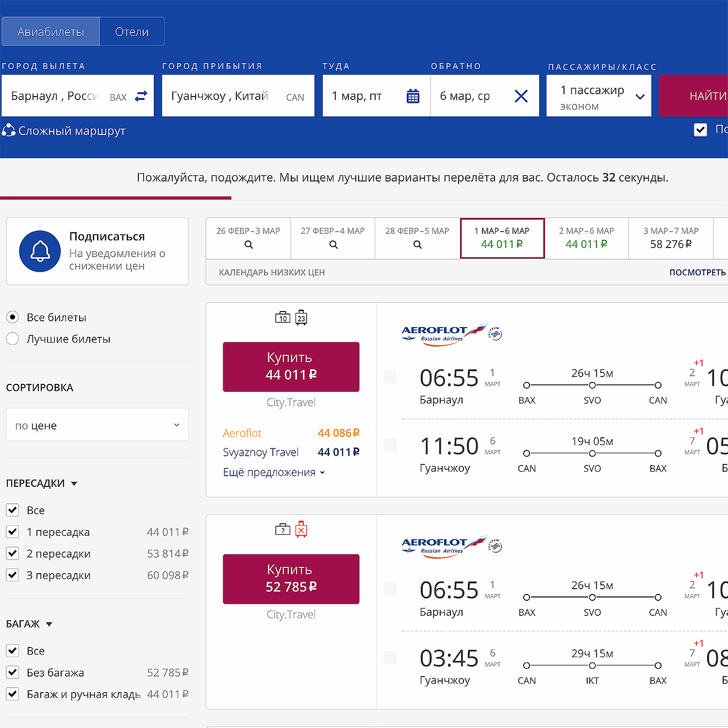728x728 pixels.
Task: Select the 2 МАР–6 МАР date tab
Action: [x=586, y=238]
